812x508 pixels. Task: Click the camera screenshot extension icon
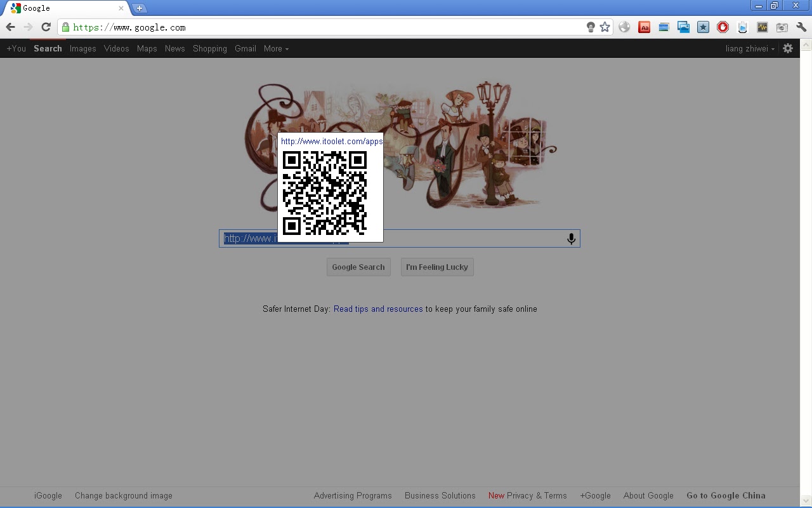click(x=782, y=27)
